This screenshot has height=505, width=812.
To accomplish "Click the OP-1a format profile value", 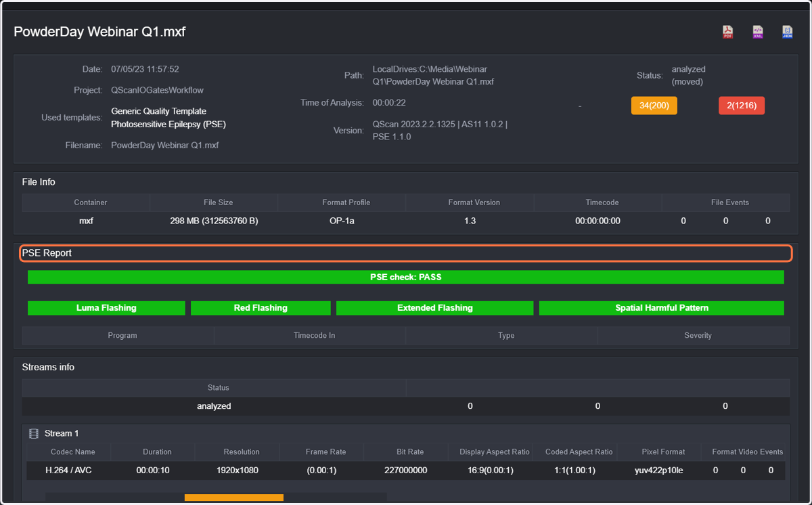I will pyautogui.click(x=342, y=221).
